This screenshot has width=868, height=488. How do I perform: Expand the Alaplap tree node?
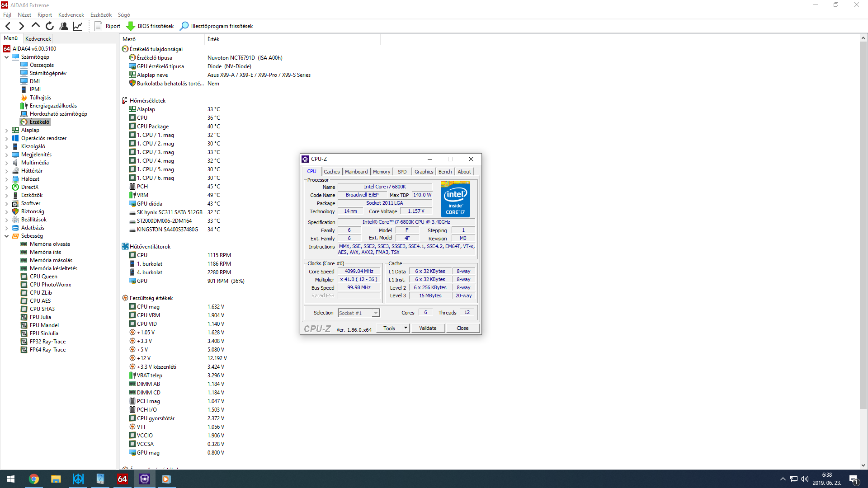7,130
